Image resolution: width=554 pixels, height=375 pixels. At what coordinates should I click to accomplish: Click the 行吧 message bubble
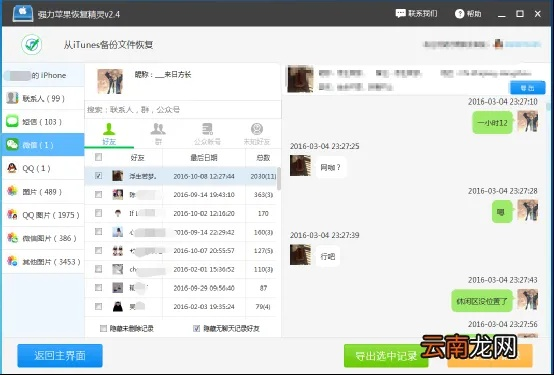pyautogui.click(x=328, y=256)
